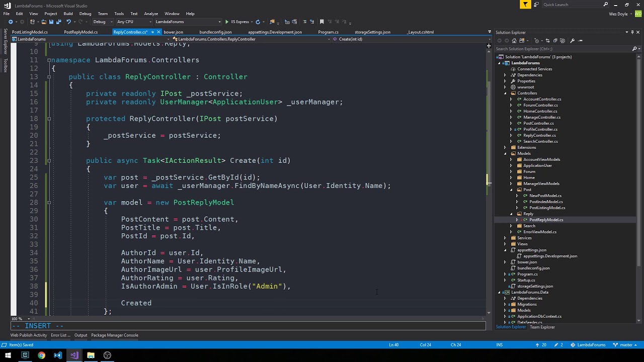
Task: Open the Package Manager Console tab
Action: (x=115, y=335)
